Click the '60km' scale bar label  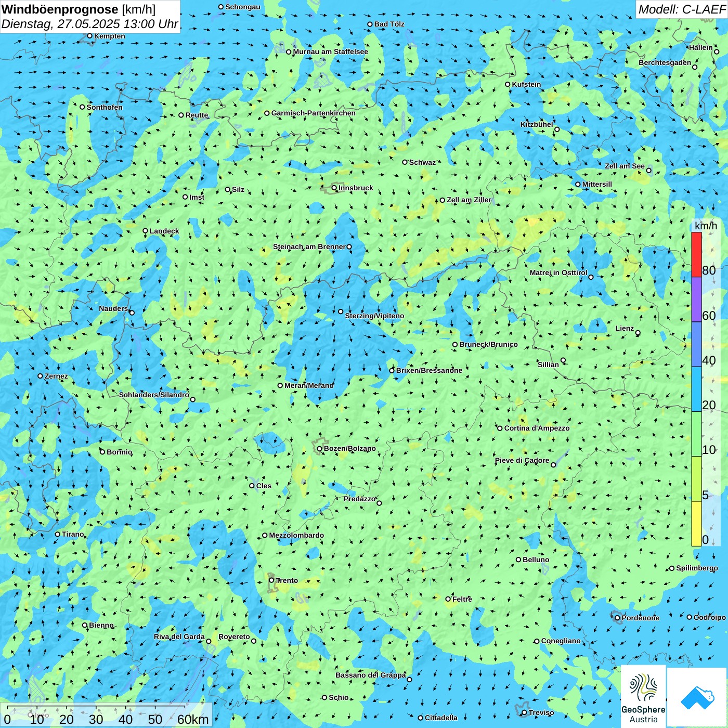click(193, 719)
